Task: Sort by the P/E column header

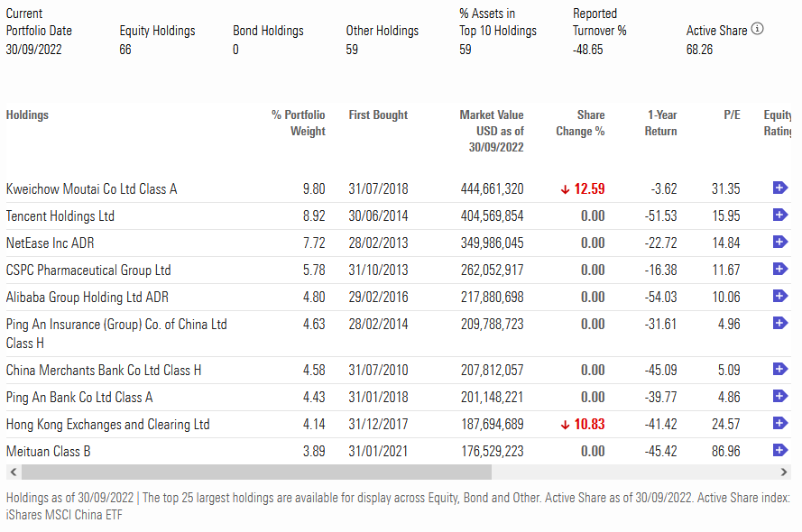Action: (x=732, y=115)
